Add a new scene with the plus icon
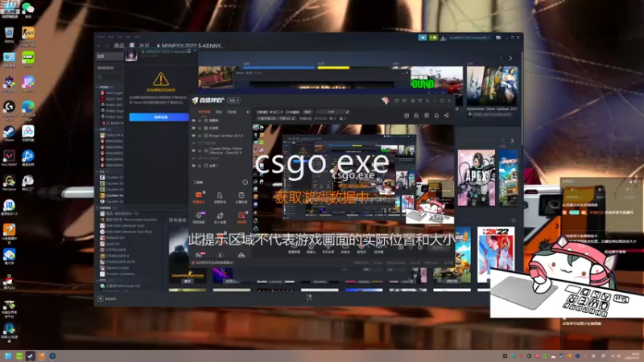The width and height of the screenshot is (644, 362). point(248,112)
